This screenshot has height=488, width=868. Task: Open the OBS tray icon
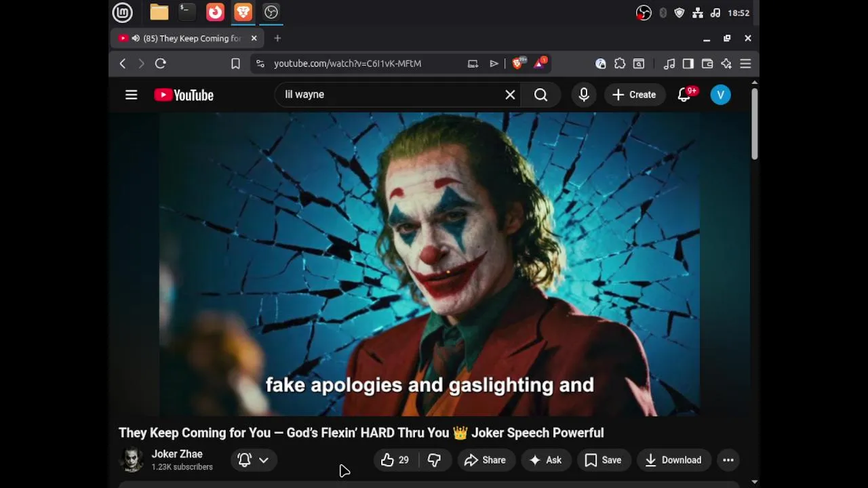point(644,13)
